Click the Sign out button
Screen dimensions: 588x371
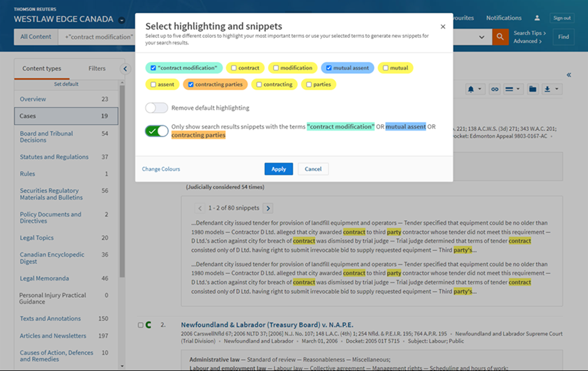pos(562,18)
